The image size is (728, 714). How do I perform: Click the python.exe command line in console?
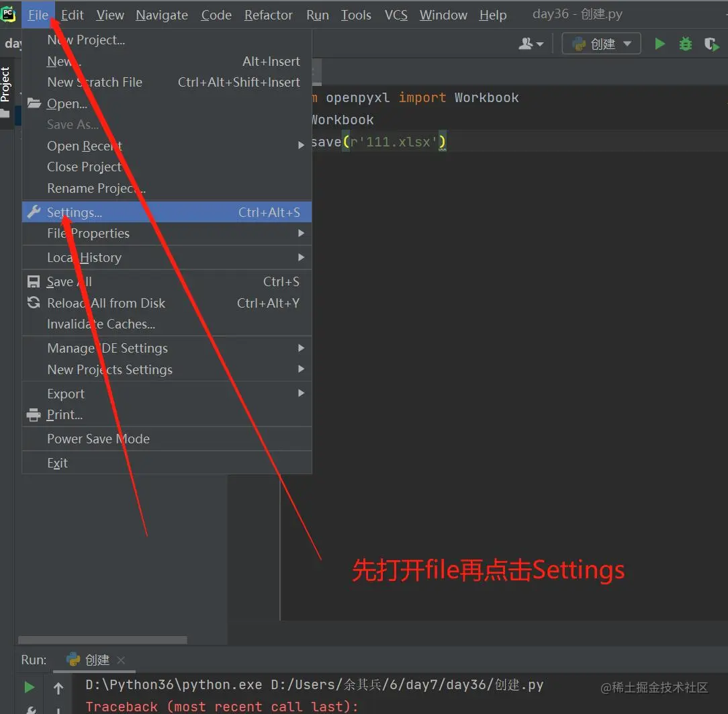pyautogui.click(x=314, y=684)
